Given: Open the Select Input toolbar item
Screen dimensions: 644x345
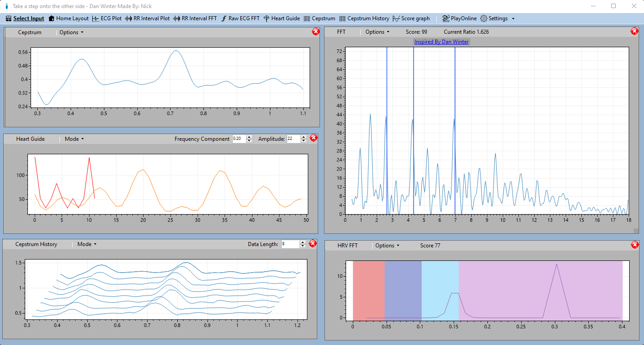Looking at the screenshot, I should click(25, 18).
